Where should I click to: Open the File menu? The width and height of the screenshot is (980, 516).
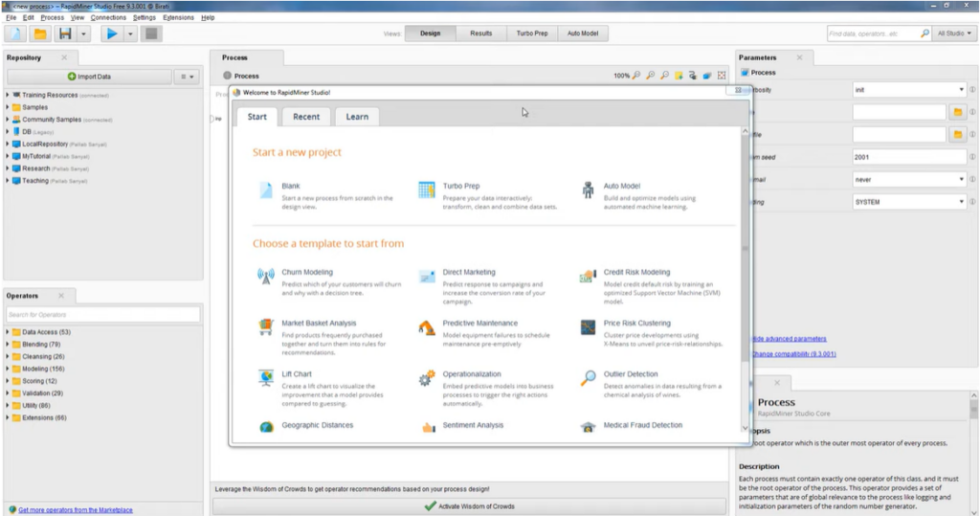pos(11,17)
